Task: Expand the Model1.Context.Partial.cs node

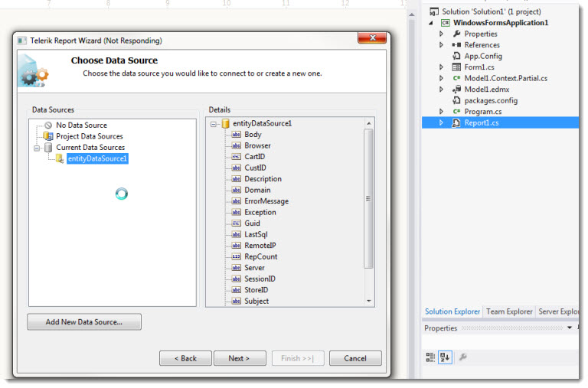Action: (441, 78)
